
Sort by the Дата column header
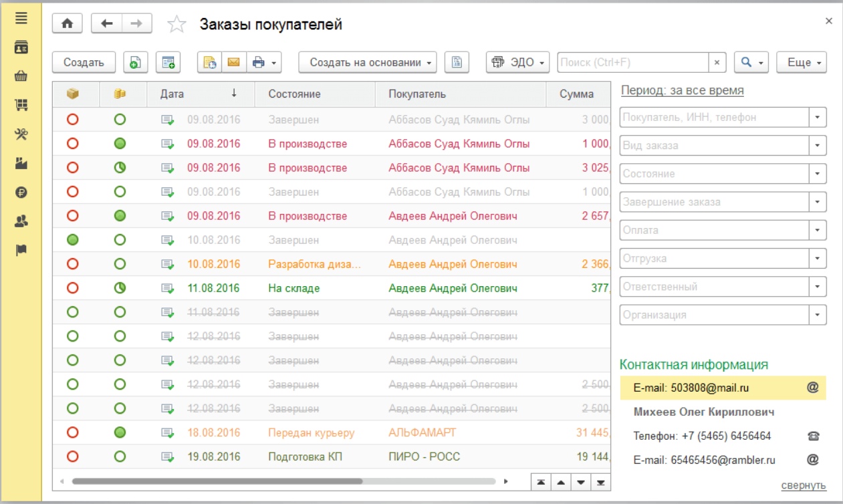(x=201, y=94)
